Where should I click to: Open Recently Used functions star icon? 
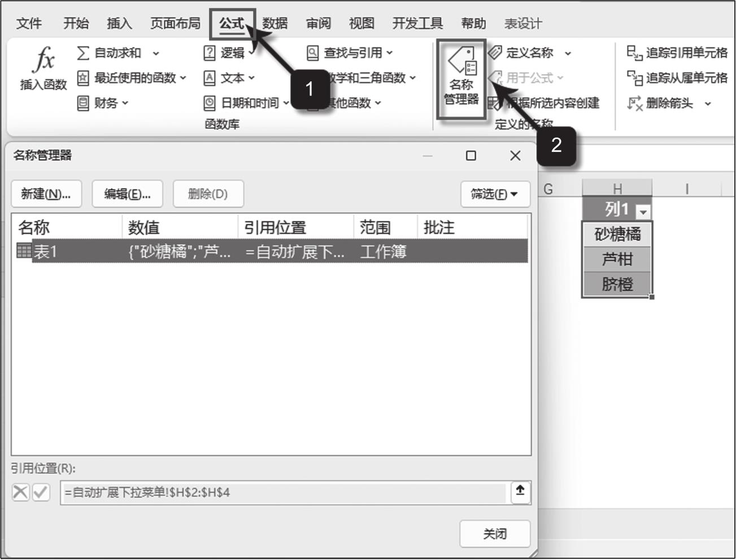click(x=83, y=78)
